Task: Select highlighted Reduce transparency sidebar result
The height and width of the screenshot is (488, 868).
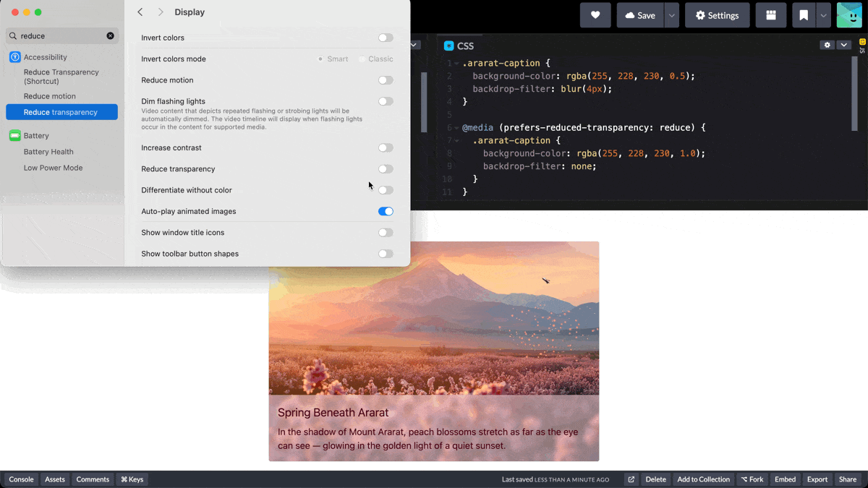Action: pyautogui.click(x=61, y=112)
